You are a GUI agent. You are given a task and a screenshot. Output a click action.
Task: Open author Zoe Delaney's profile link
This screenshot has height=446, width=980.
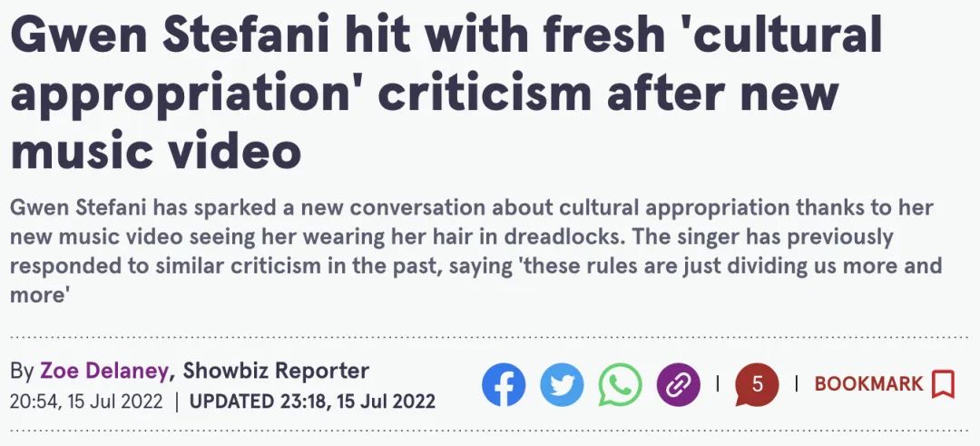[x=103, y=371]
